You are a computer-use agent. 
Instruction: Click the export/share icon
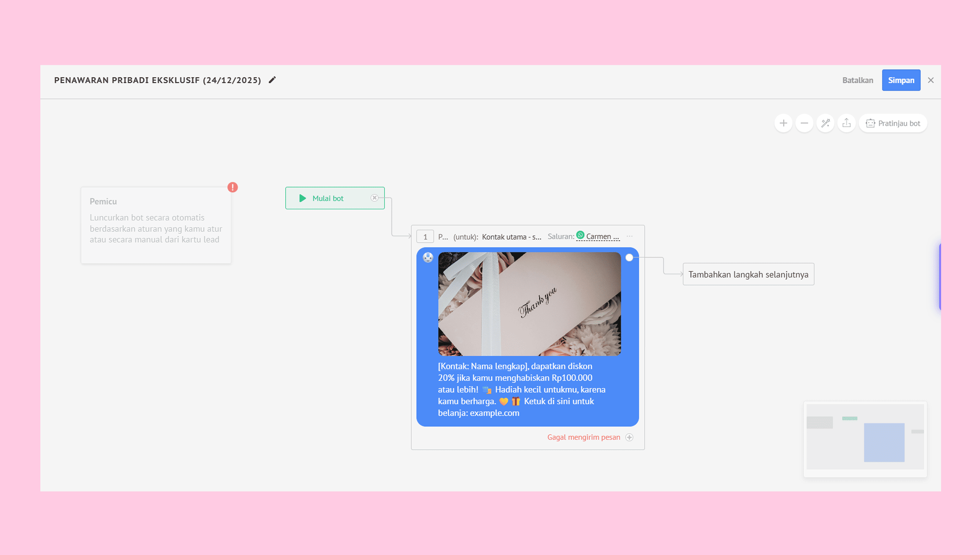(846, 123)
